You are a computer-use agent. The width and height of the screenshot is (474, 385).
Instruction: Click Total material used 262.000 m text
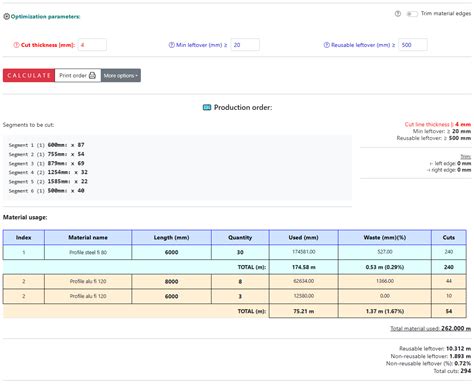click(x=431, y=328)
